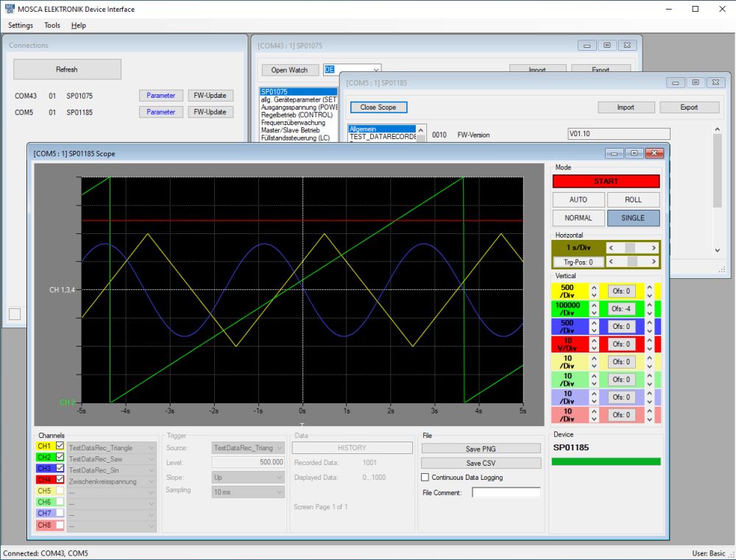Open the CH5 signal dropdown
This screenshot has width=736, height=560.
[x=112, y=492]
